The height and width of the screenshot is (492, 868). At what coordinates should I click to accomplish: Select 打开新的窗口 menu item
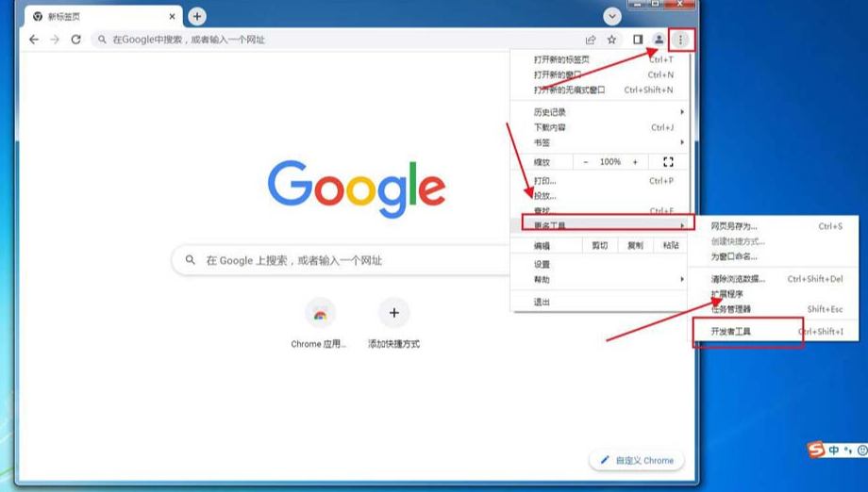pyautogui.click(x=601, y=74)
